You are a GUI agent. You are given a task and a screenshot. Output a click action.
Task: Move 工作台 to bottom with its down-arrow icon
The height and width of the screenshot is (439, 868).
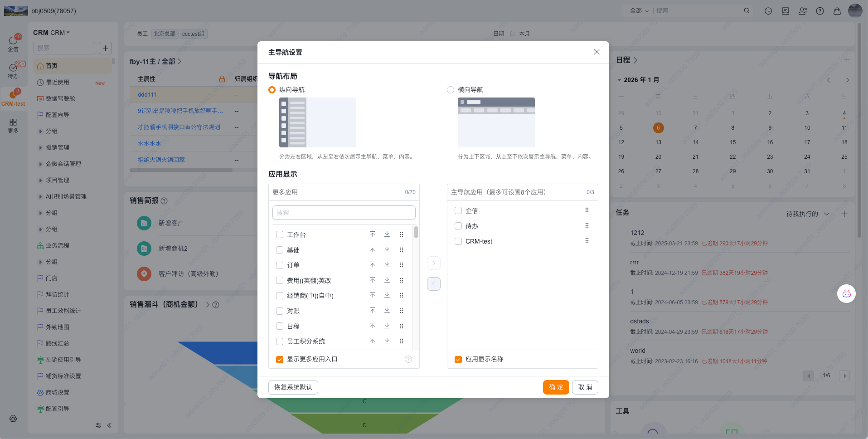point(387,234)
